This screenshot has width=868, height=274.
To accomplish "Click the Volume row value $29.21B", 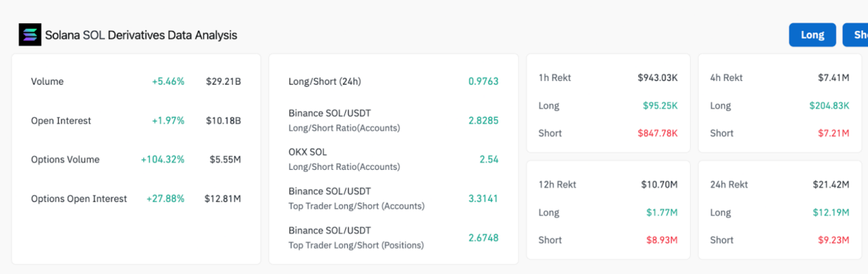I will [223, 82].
